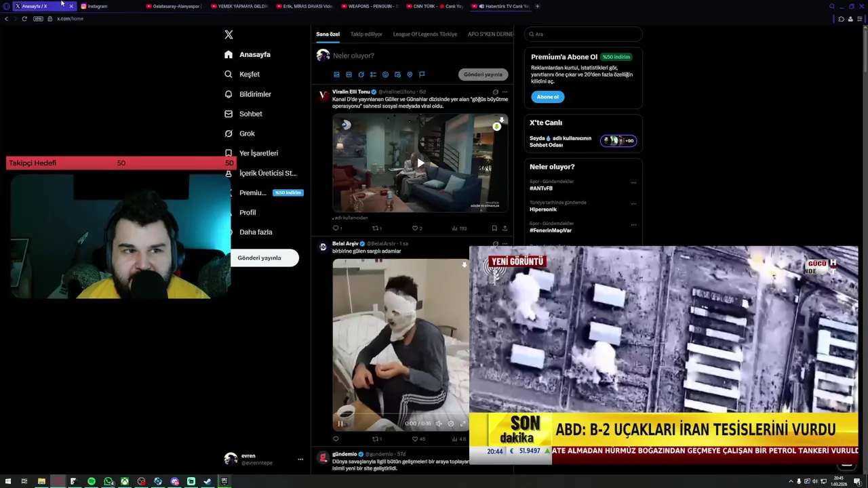Join Seyda's Sohbet Odası live space
This screenshot has width=868, height=488.
point(583,141)
